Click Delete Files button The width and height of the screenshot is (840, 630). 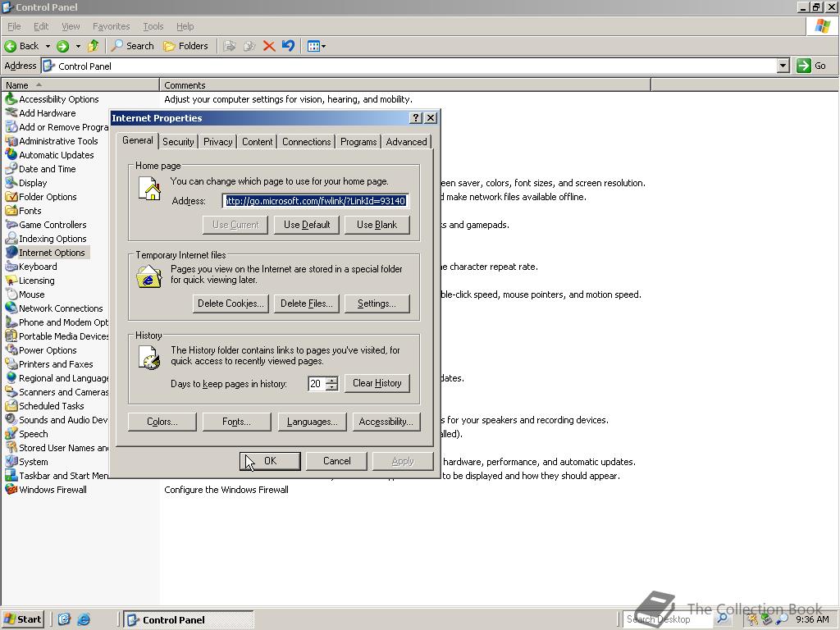pyautogui.click(x=307, y=304)
